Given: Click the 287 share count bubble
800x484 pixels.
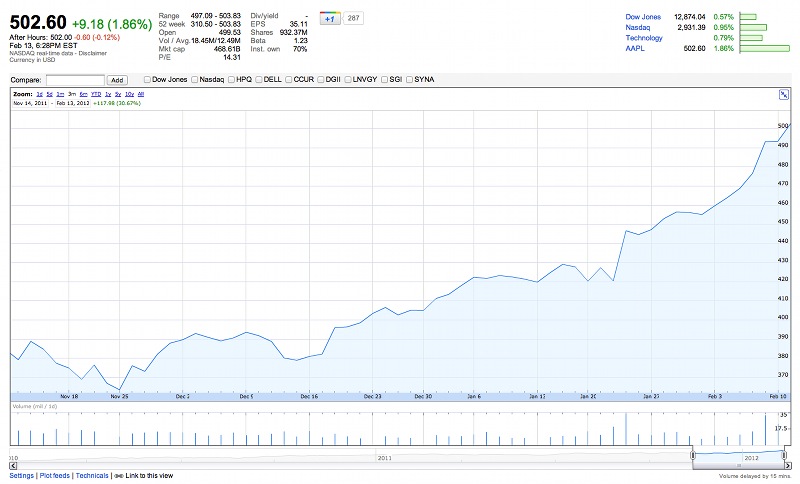Looking at the screenshot, I should click(354, 18).
